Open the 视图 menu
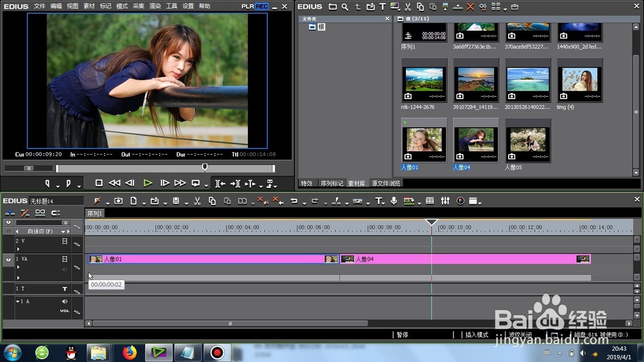 (x=72, y=6)
